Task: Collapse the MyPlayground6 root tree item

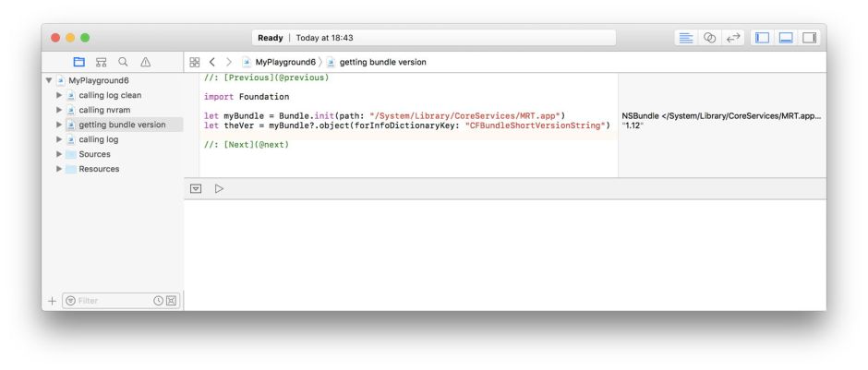Action: pos(49,80)
